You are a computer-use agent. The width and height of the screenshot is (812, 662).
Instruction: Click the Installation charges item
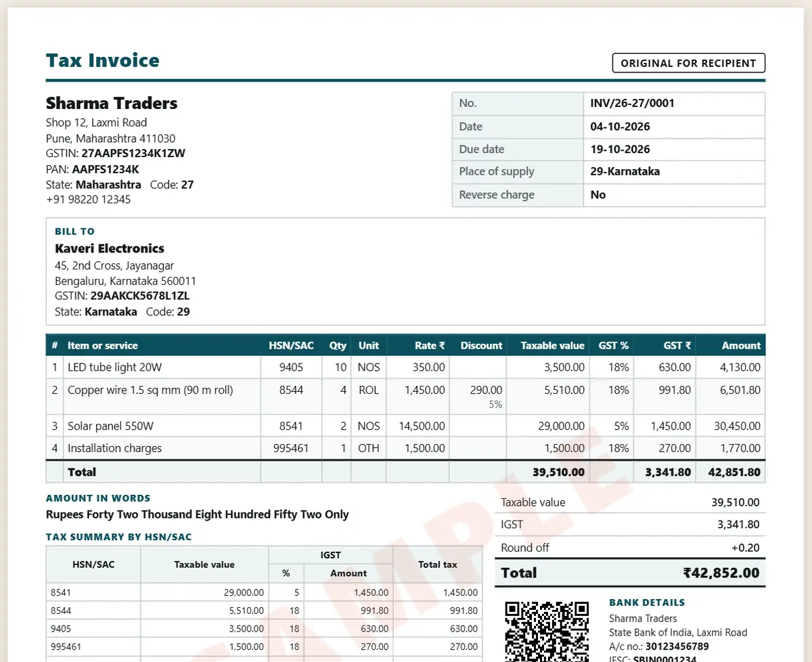[x=114, y=448]
